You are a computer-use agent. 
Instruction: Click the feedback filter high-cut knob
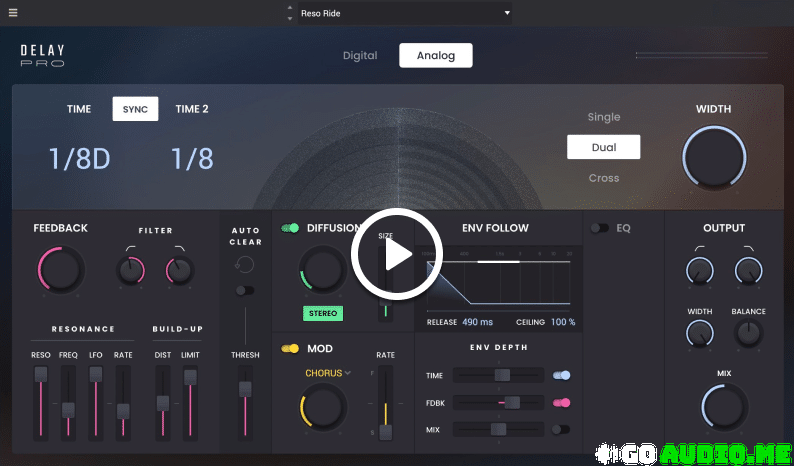pyautogui.click(x=180, y=270)
